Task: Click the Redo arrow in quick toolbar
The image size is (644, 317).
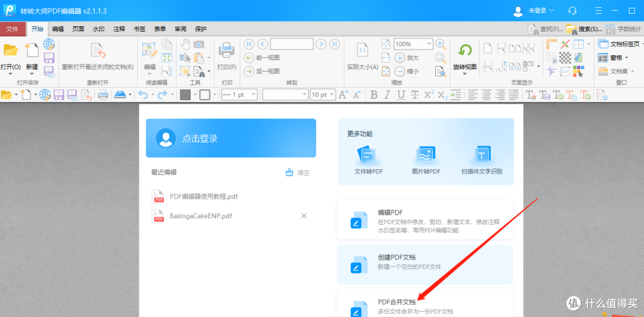Action: (162, 95)
